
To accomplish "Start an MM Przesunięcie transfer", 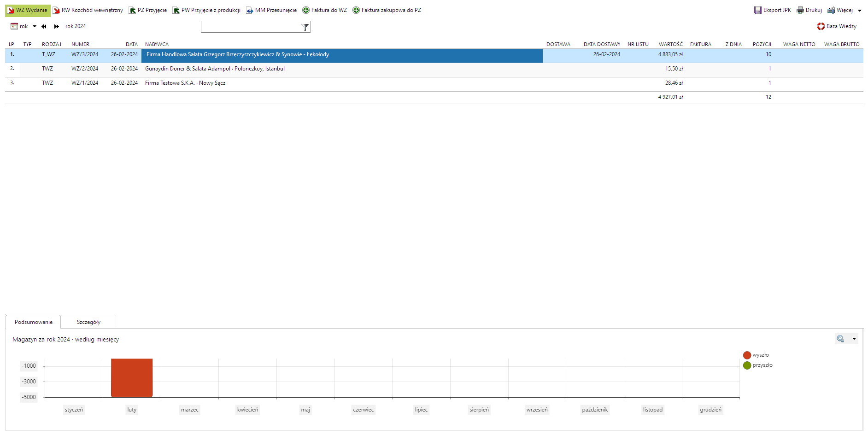I will (x=271, y=10).
